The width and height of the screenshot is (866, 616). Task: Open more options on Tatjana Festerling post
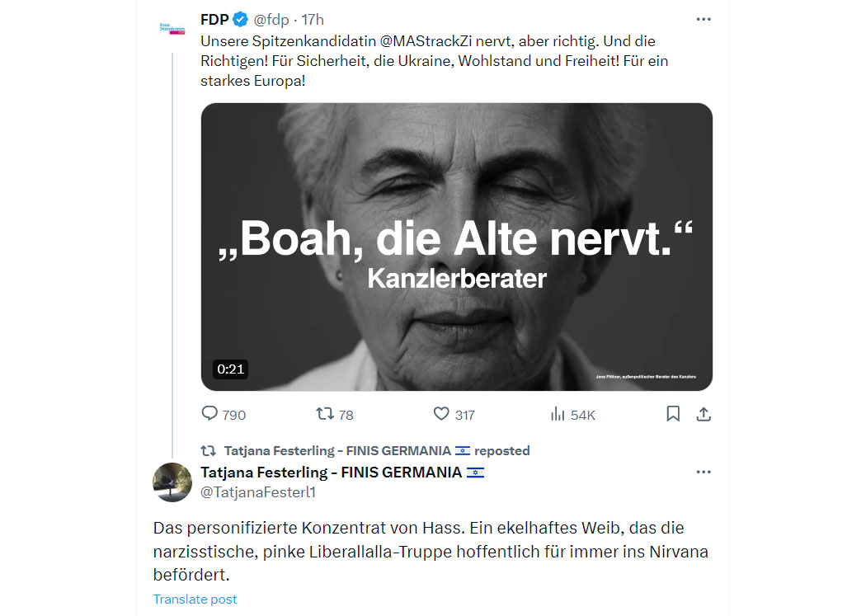(703, 472)
